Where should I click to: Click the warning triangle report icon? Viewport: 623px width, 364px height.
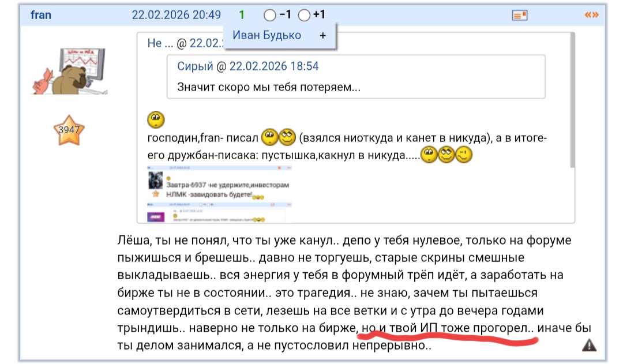(589, 345)
